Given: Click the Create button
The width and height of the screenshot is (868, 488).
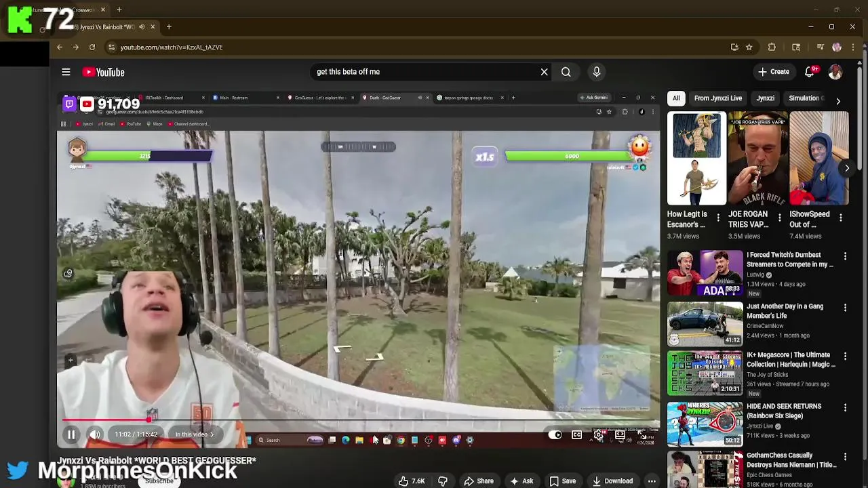Looking at the screenshot, I should click(773, 72).
